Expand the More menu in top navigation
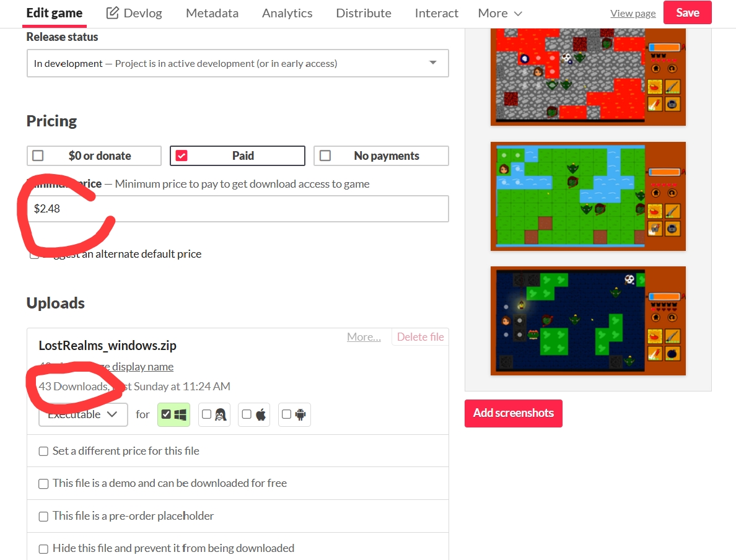Viewport: 736px width, 560px height. [x=499, y=13]
